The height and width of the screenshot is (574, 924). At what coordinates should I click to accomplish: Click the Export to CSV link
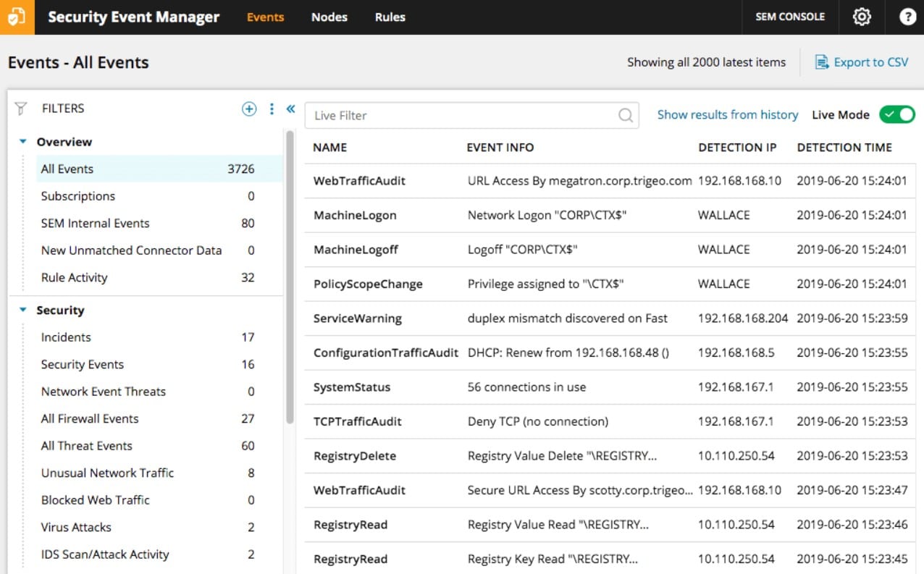click(x=870, y=62)
